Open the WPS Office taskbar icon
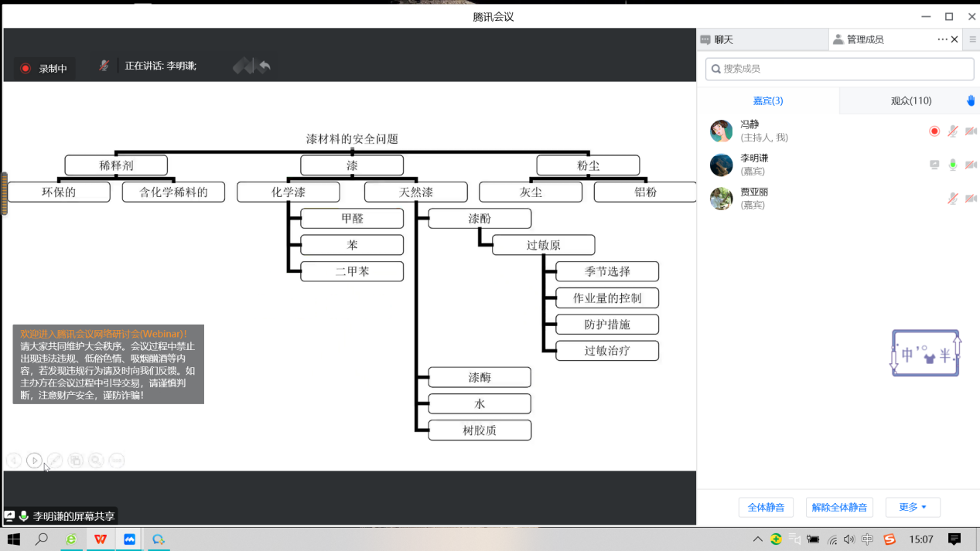The height and width of the screenshot is (551, 980). tap(101, 539)
